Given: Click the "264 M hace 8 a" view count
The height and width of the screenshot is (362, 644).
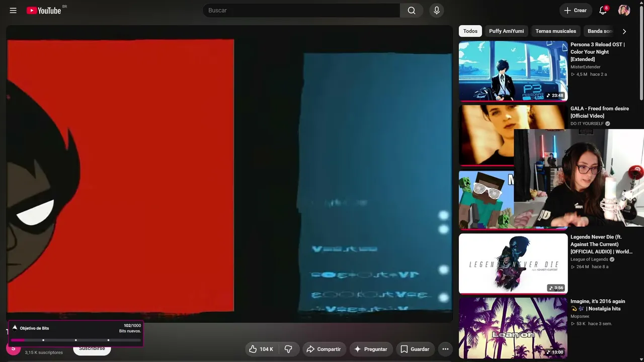Looking at the screenshot, I should [x=590, y=266].
